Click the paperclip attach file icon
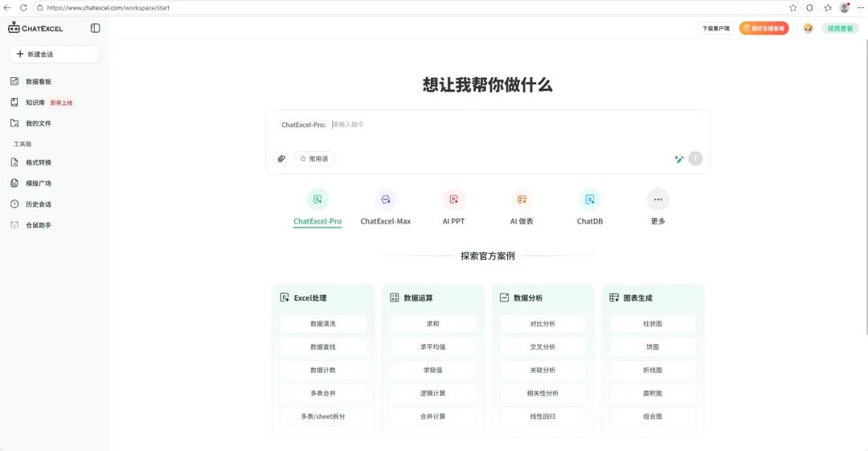This screenshot has width=868, height=451. pos(281,159)
